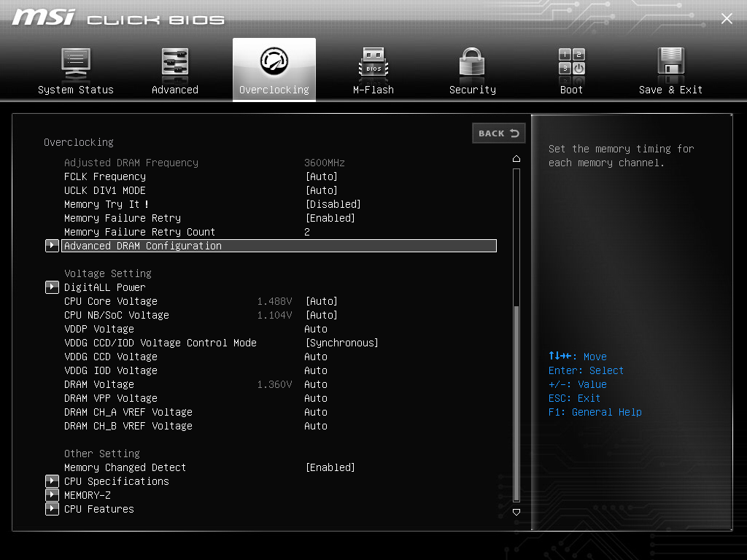Screen dimensions: 747x560
Task: Open the System Status monitor icon
Action: pyautogui.click(x=76, y=63)
